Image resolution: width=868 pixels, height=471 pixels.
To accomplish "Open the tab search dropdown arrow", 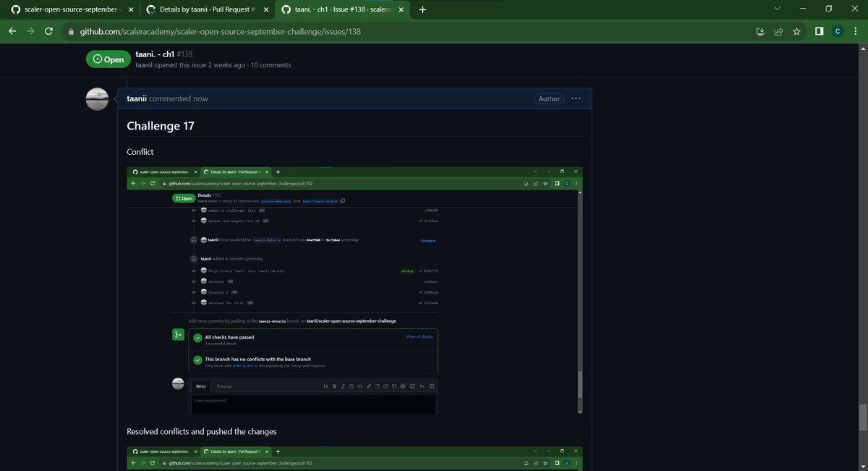I will tap(777, 9).
